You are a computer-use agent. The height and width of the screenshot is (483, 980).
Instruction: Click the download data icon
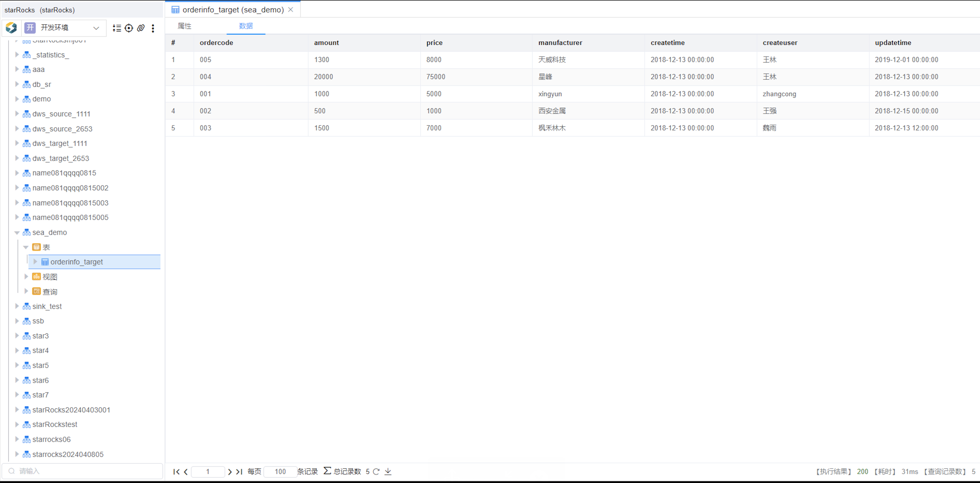[388, 472]
